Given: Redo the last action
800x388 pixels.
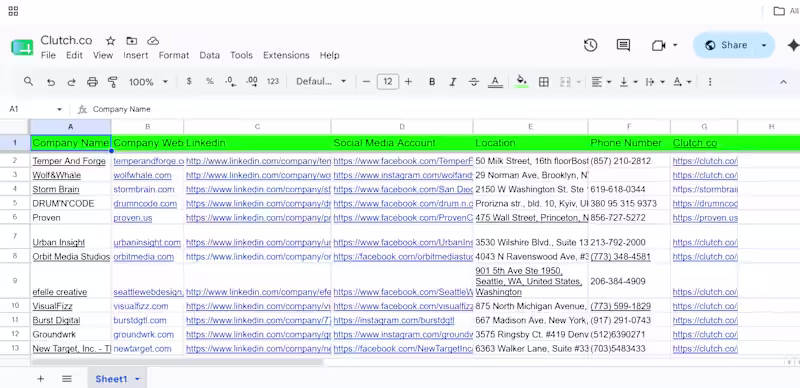Looking at the screenshot, I should click(71, 82).
